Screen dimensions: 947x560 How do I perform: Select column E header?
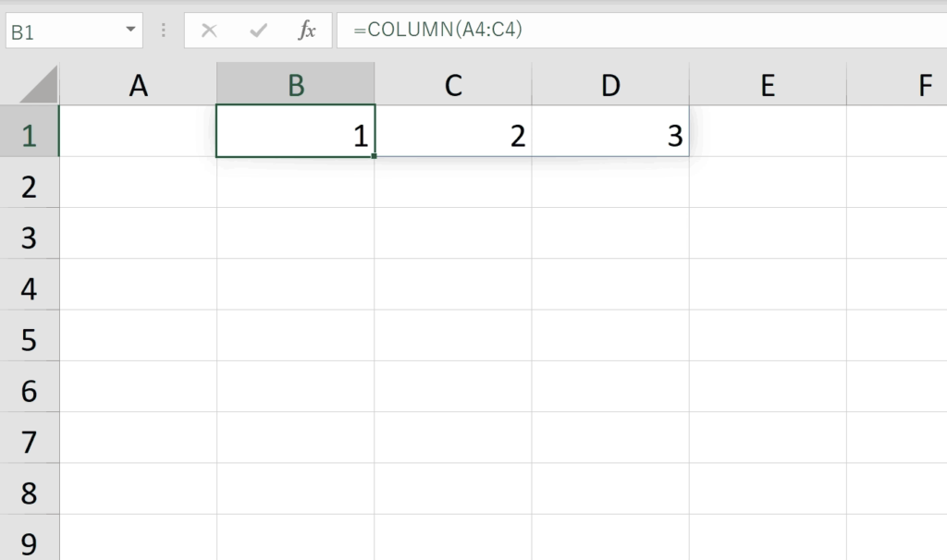(769, 84)
